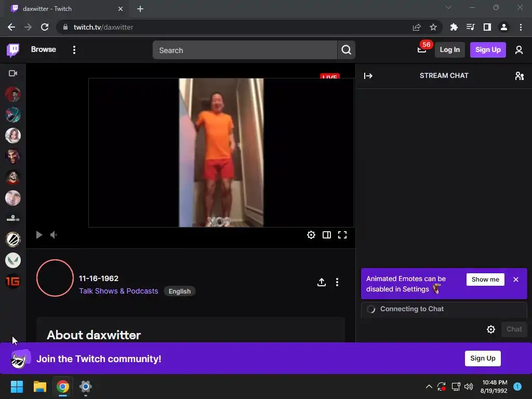Image resolution: width=532 pixels, height=399 pixels.
Task: Open the Windows Start menu
Action: [x=17, y=387]
